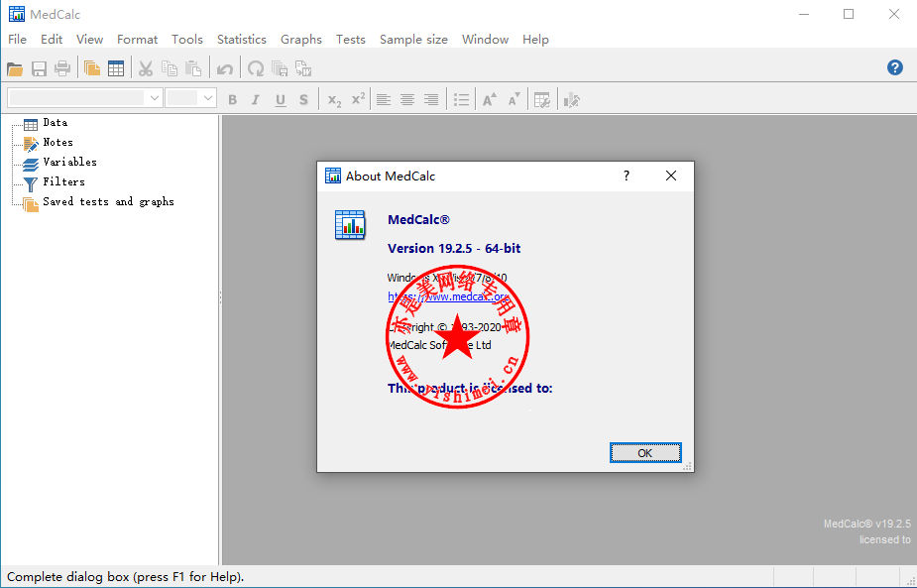
Task: Open the font name dropdown
Action: pos(155,98)
